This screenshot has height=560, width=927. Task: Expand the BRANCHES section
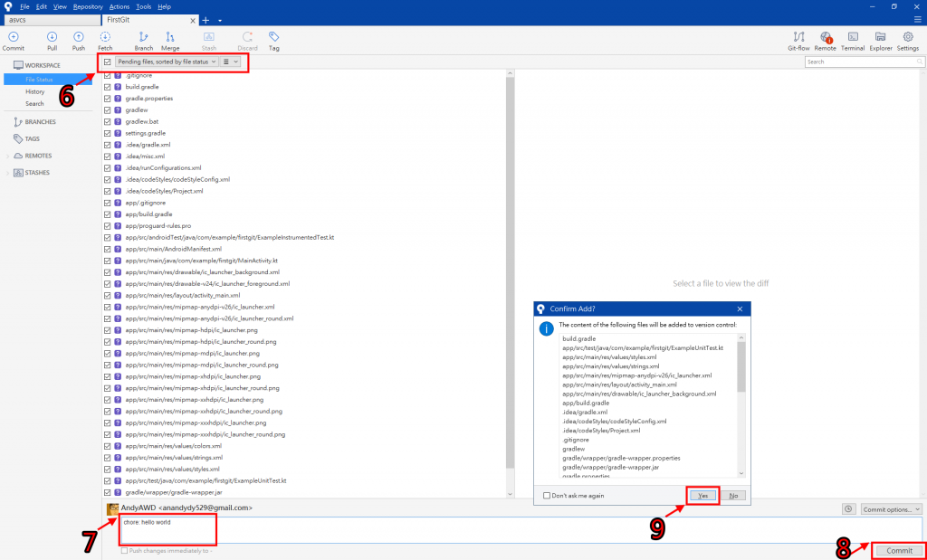[x=40, y=122]
